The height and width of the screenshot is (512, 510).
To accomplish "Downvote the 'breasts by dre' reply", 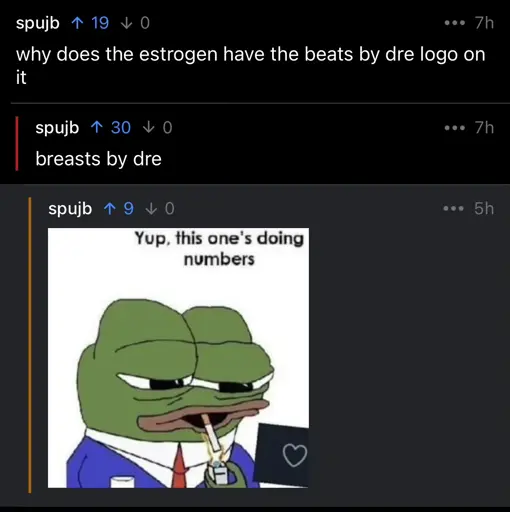I will 147,128.
